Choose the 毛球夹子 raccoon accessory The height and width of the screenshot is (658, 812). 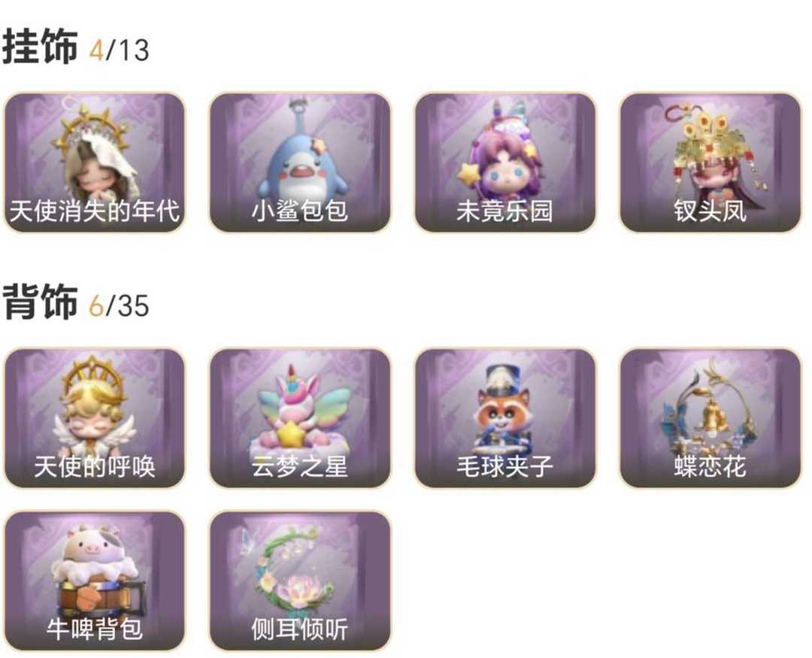(x=505, y=418)
